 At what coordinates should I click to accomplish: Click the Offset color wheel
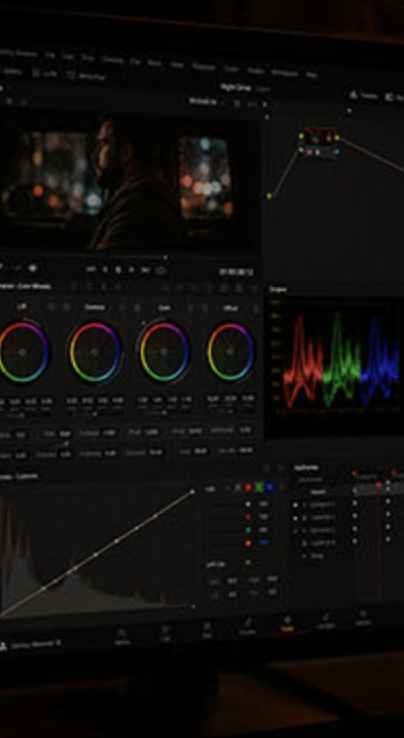point(230,352)
